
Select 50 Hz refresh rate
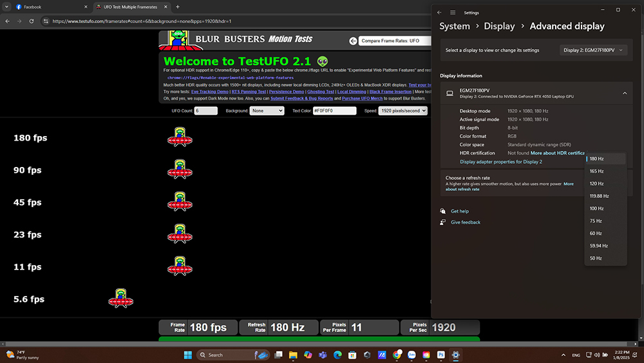pyautogui.click(x=605, y=258)
